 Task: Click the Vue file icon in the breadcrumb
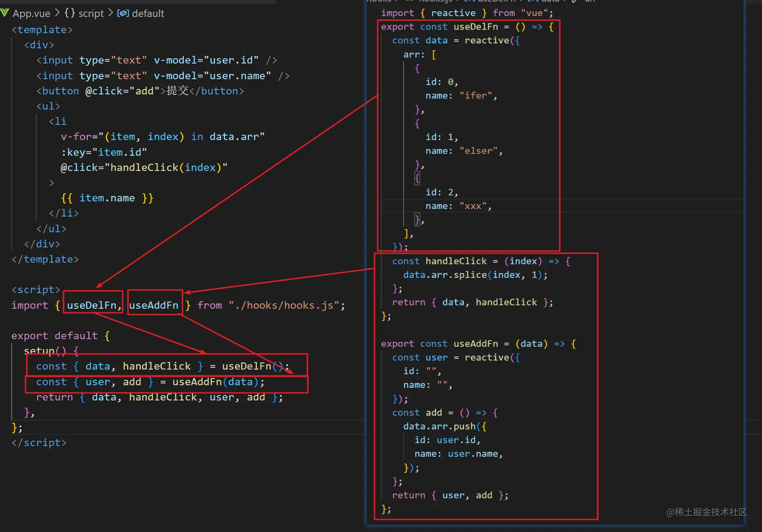5,13
